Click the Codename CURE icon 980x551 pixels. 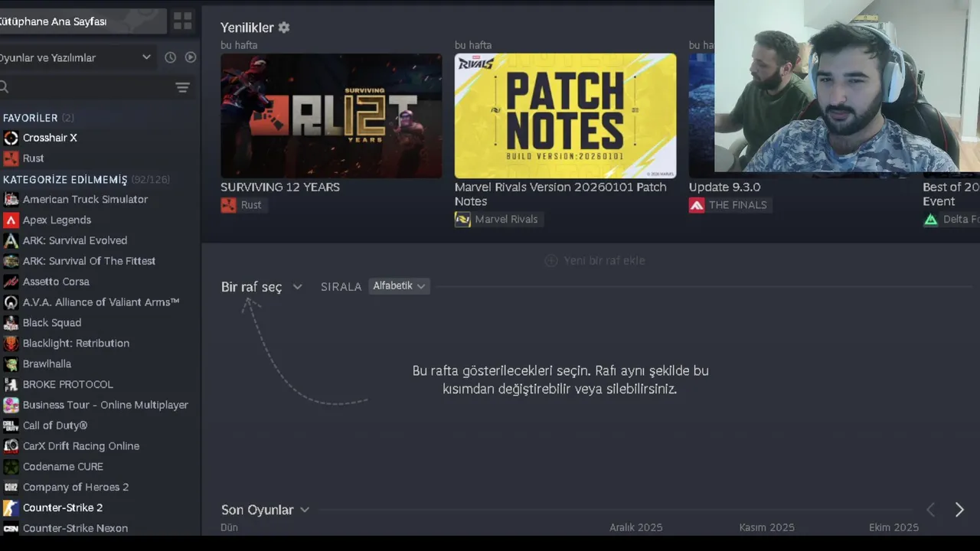pos(11,467)
